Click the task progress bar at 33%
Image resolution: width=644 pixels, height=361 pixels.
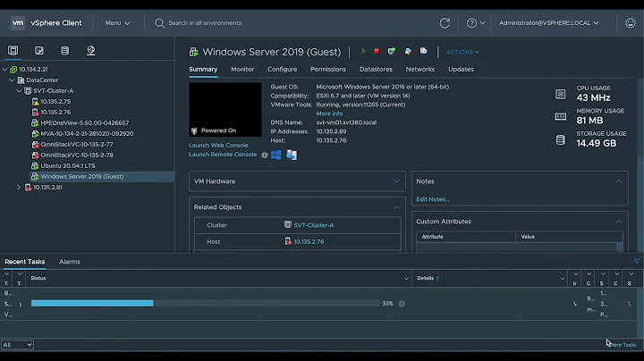(x=206, y=304)
